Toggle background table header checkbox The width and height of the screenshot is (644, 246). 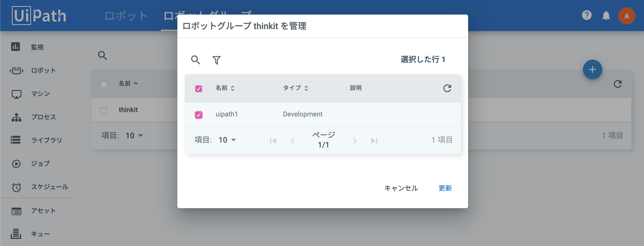[104, 84]
